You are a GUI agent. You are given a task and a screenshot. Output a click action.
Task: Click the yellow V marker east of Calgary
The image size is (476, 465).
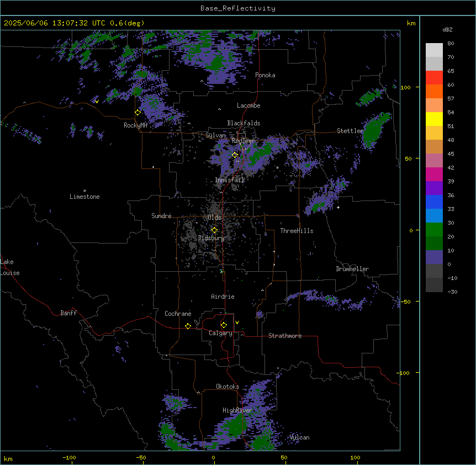point(237,323)
